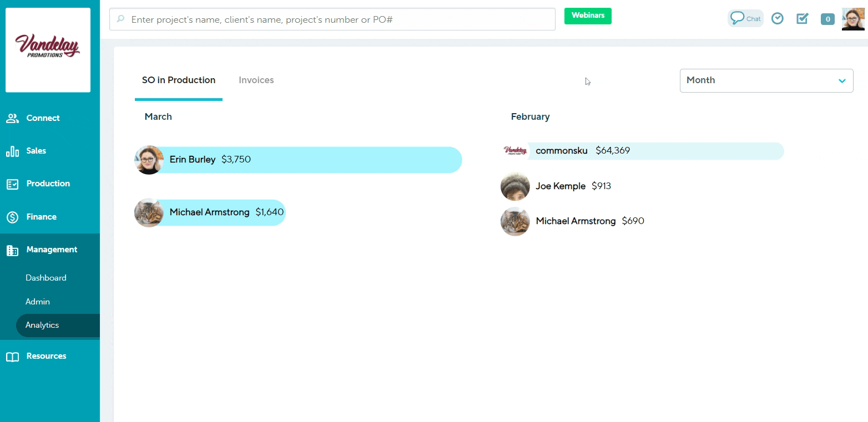868x422 pixels.
Task: Click the Connect people icon in the sidebar
Action: tap(12, 118)
